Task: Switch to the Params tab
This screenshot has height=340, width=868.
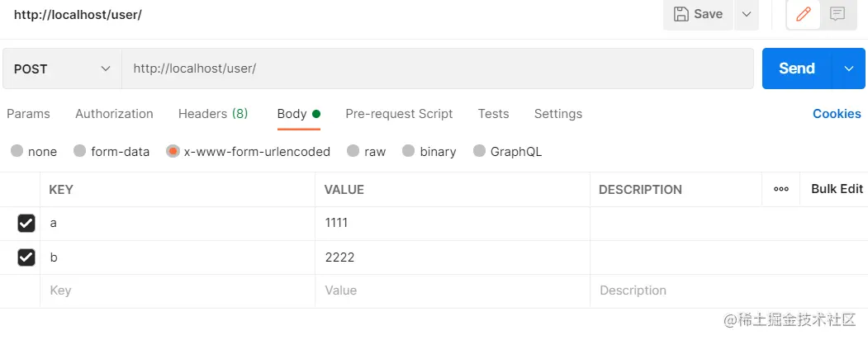Action: pyautogui.click(x=28, y=114)
